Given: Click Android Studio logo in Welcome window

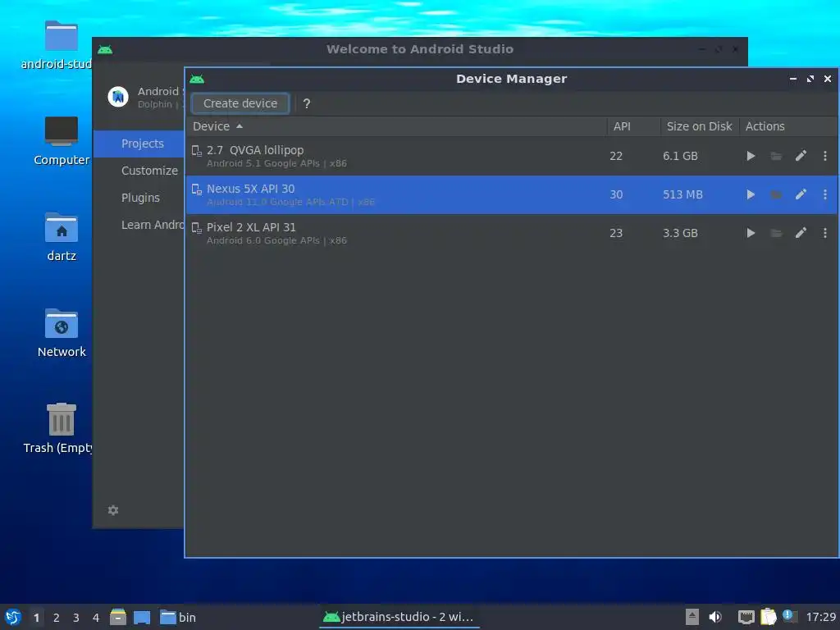Looking at the screenshot, I should (x=118, y=97).
